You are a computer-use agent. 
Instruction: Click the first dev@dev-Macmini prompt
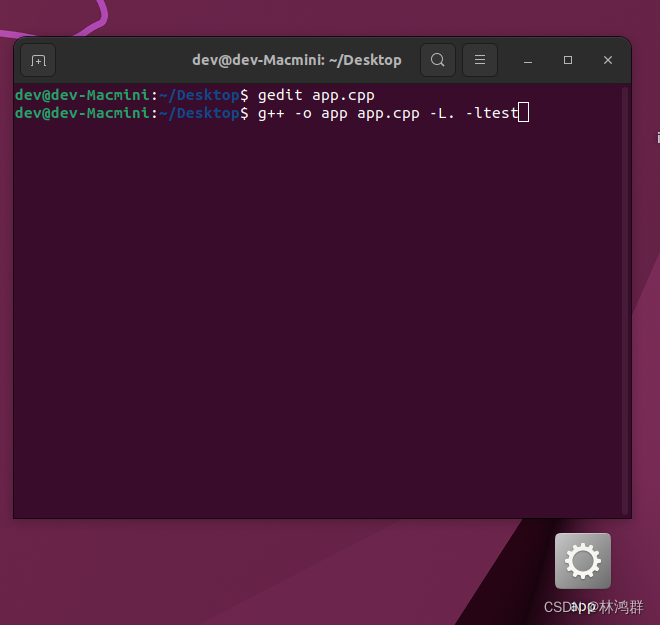132,96
